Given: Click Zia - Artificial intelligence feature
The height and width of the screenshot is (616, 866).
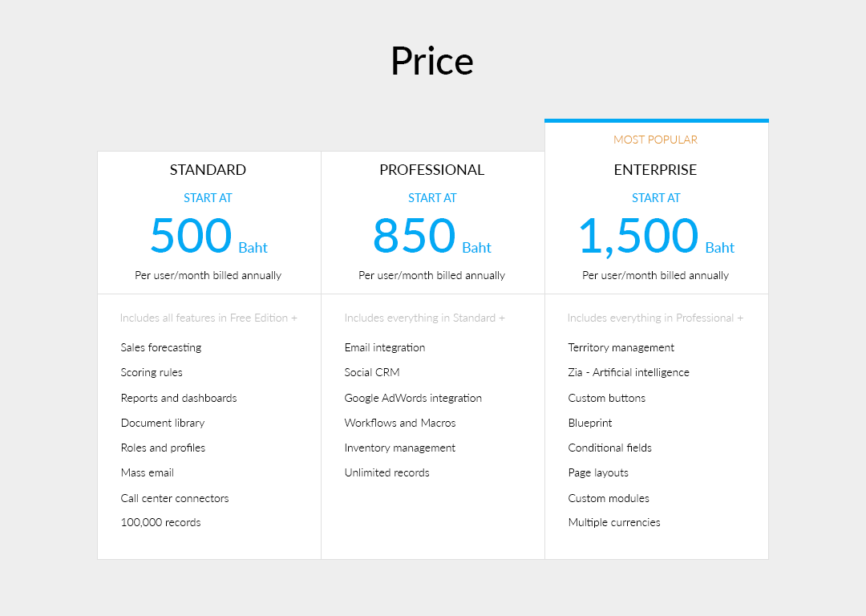Looking at the screenshot, I should [629, 372].
